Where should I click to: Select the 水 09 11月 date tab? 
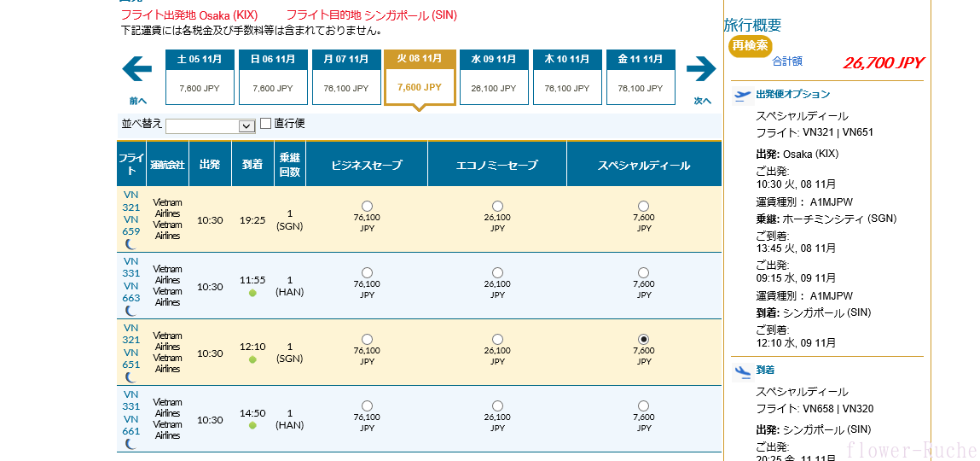[493, 77]
